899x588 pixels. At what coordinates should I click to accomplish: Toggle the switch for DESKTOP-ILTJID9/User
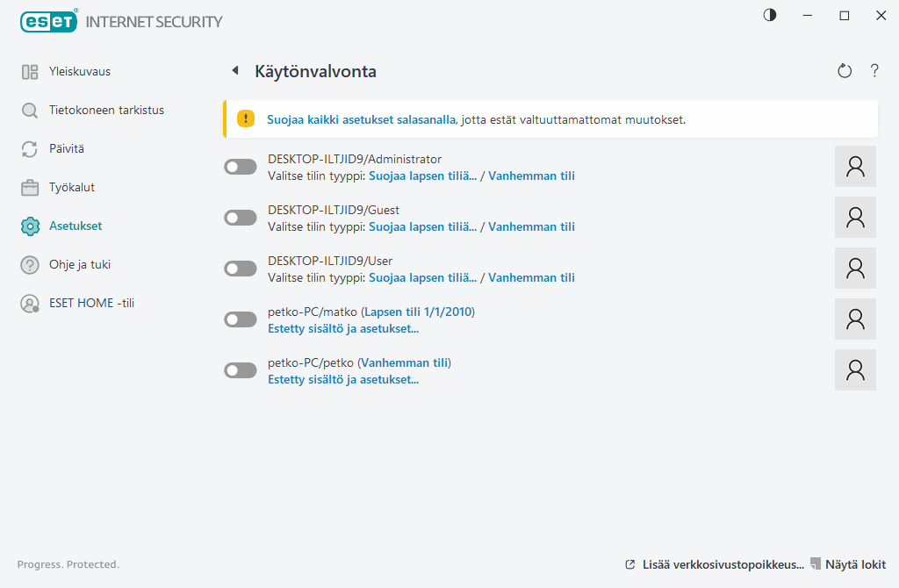[241, 269]
